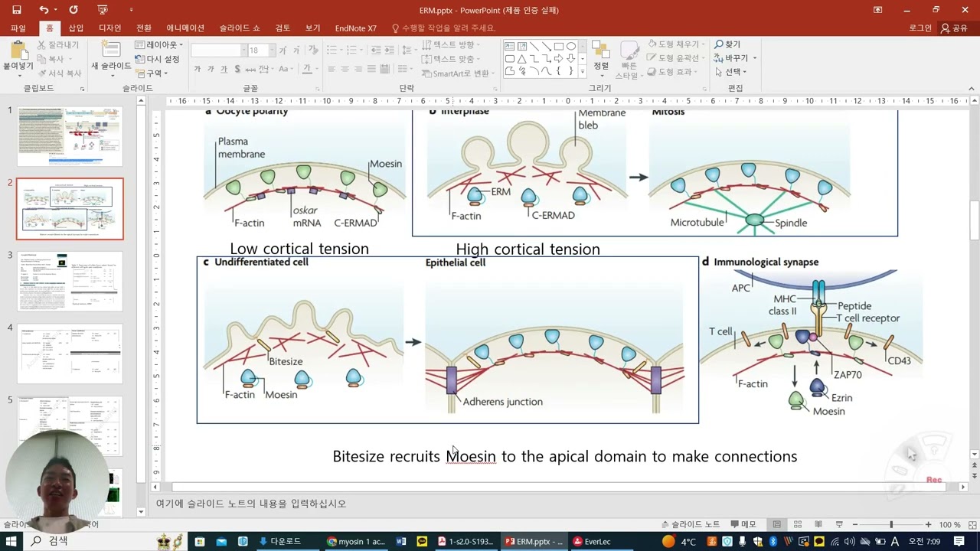Open the Insert (삽입) ribbon tab
Screen dimensions: 980x551
pyautogui.click(x=76, y=28)
